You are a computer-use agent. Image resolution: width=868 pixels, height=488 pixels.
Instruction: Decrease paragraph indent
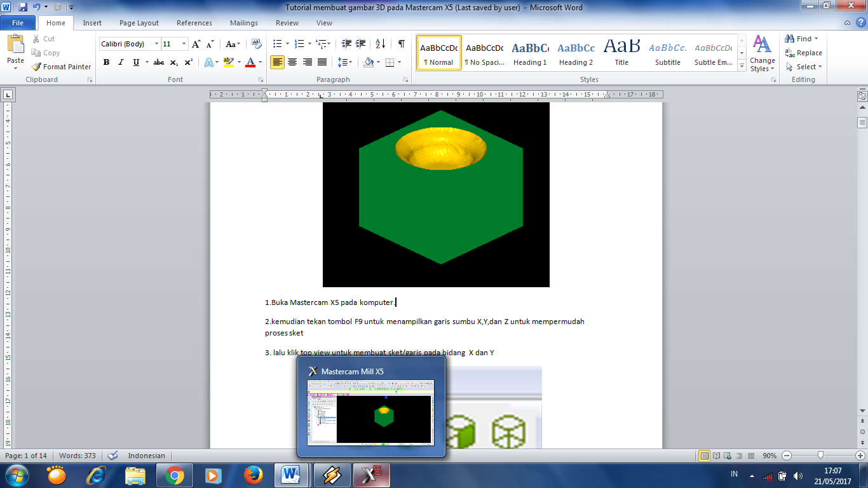346,44
